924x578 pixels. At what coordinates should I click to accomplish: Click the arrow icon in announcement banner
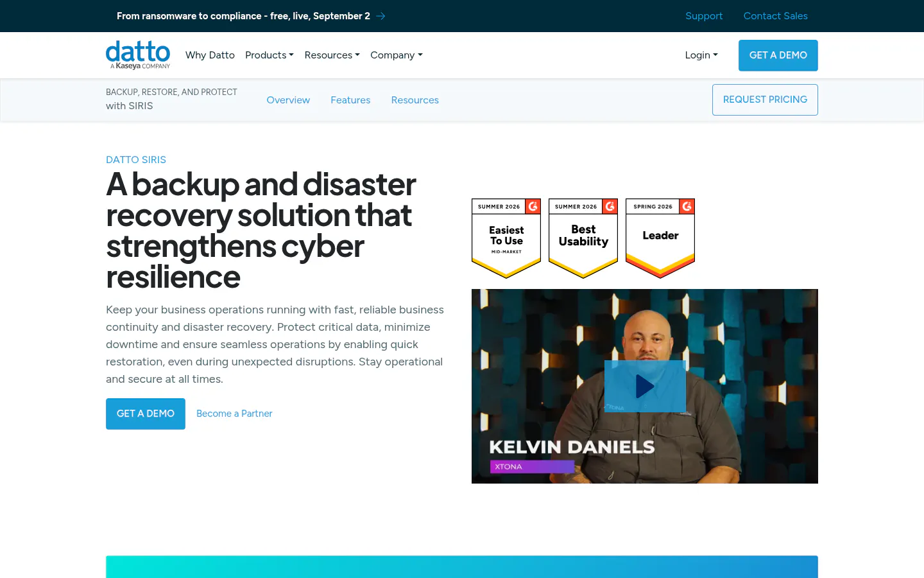[x=381, y=16]
